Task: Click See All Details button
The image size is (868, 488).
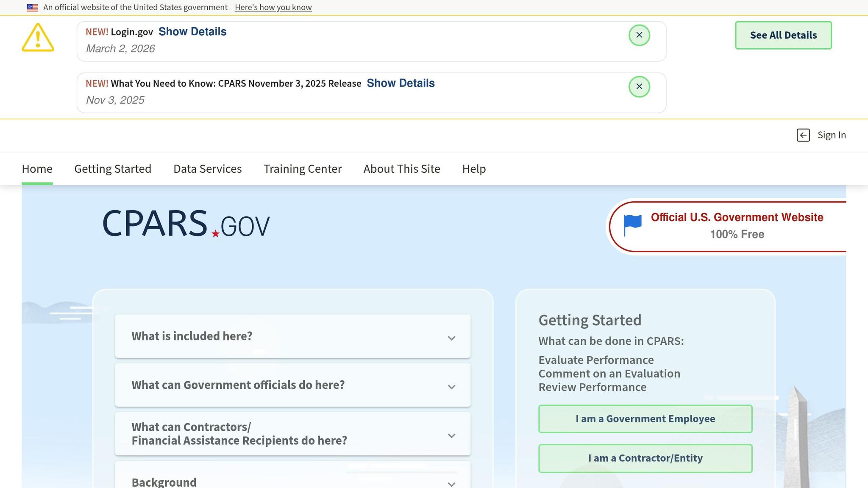Action: [783, 35]
